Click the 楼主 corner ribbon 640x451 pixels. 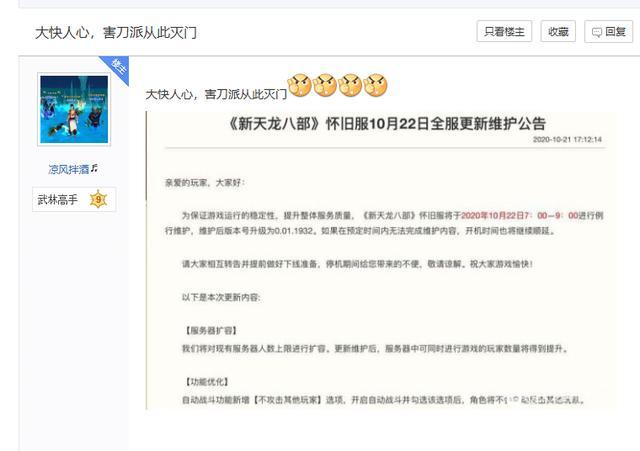click(x=118, y=66)
